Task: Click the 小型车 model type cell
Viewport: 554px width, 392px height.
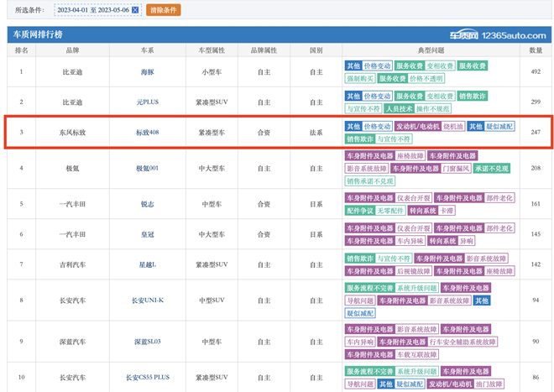Action: (212, 72)
